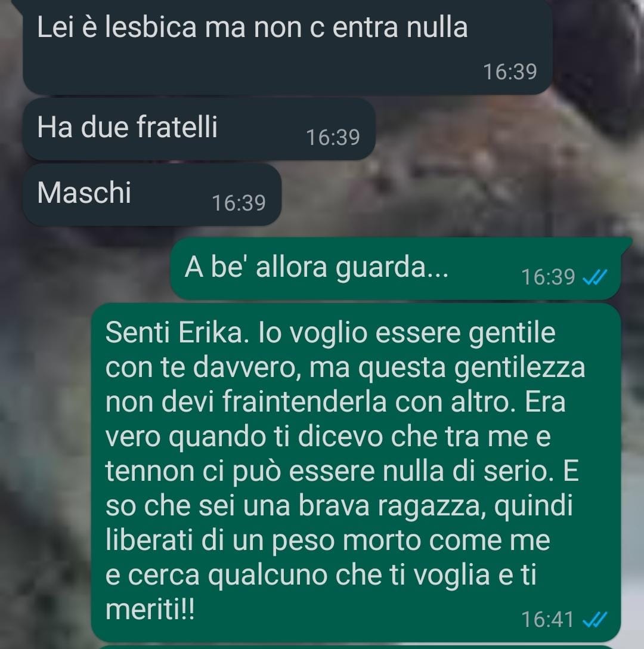Tap the 16:39 timestamp of the "Maschi" message
This screenshot has width=644, height=649.
[x=239, y=203]
